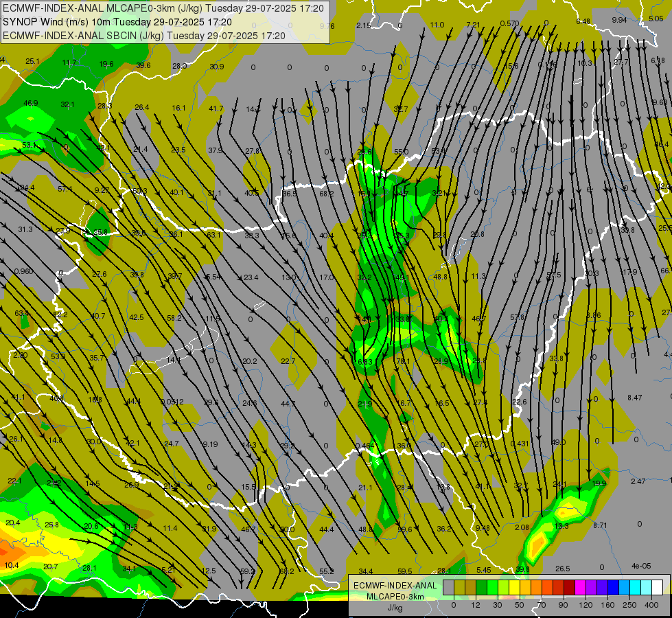Click the SBCIN title line at top

point(144,36)
